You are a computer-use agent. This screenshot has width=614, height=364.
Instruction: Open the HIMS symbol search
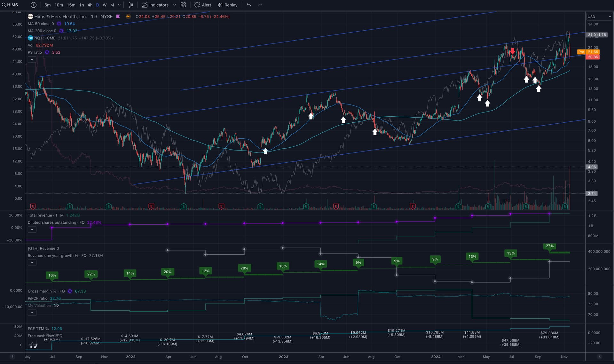pos(10,5)
